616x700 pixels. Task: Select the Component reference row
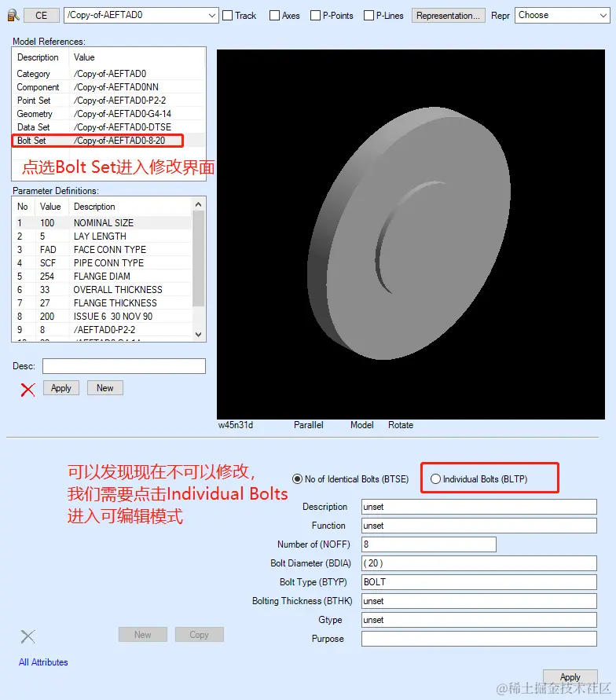(x=108, y=87)
